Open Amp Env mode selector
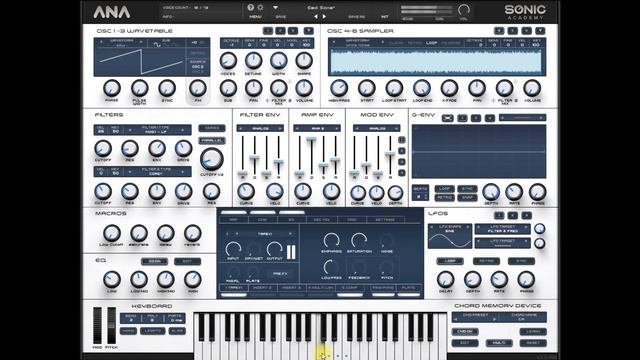 tap(317, 128)
